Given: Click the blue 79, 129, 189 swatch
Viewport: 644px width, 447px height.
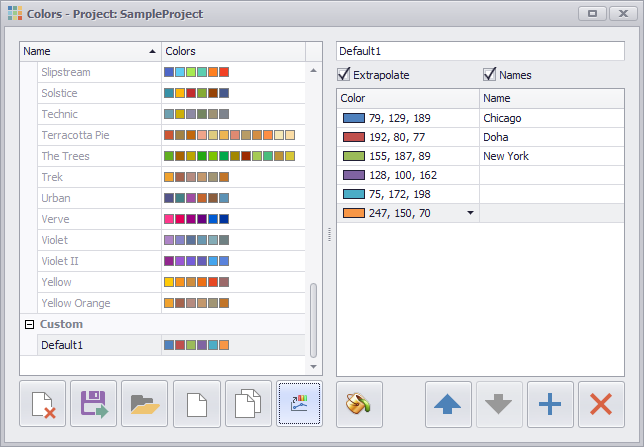Looking at the screenshot, I should coord(353,118).
